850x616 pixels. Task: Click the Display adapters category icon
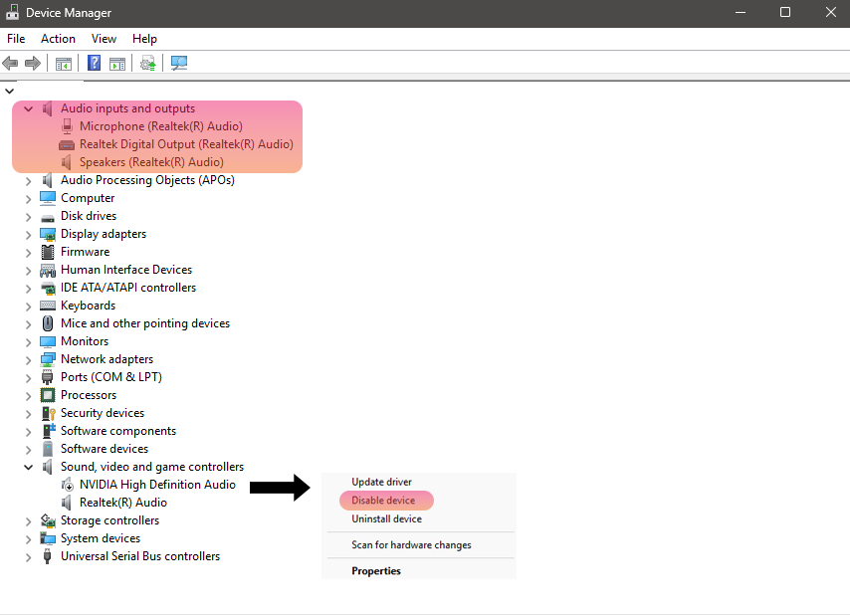(x=48, y=234)
